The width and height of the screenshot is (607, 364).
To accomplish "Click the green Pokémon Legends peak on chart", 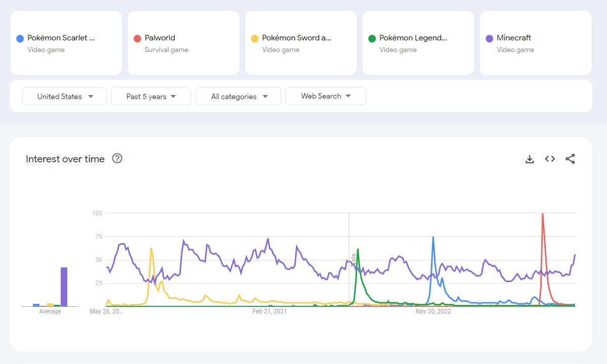I will (x=358, y=249).
